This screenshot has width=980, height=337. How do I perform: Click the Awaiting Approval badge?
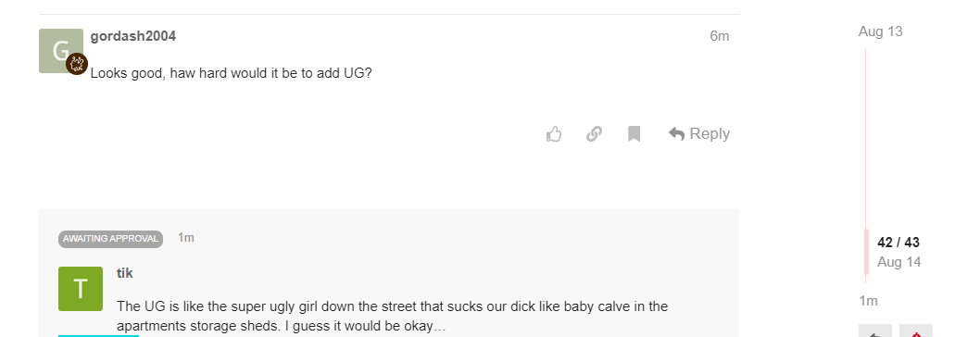click(110, 239)
